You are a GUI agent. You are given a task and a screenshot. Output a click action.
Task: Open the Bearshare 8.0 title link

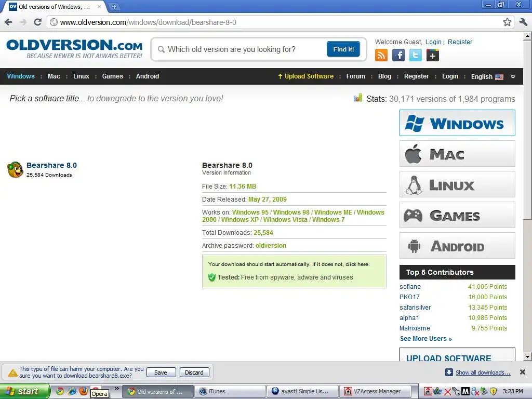pyautogui.click(x=51, y=165)
